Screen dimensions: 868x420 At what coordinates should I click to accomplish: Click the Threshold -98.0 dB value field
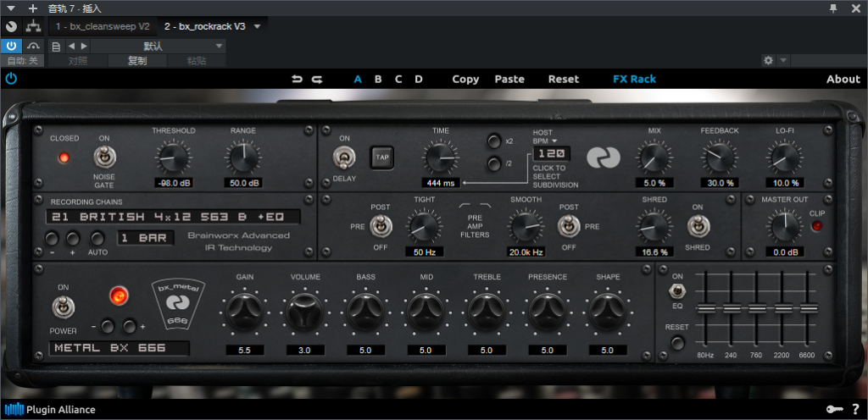(x=173, y=182)
